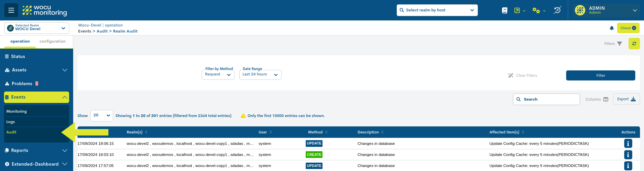Open the gears settings menu
Viewport: 644px width, 171px height.
click(x=536, y=10)
